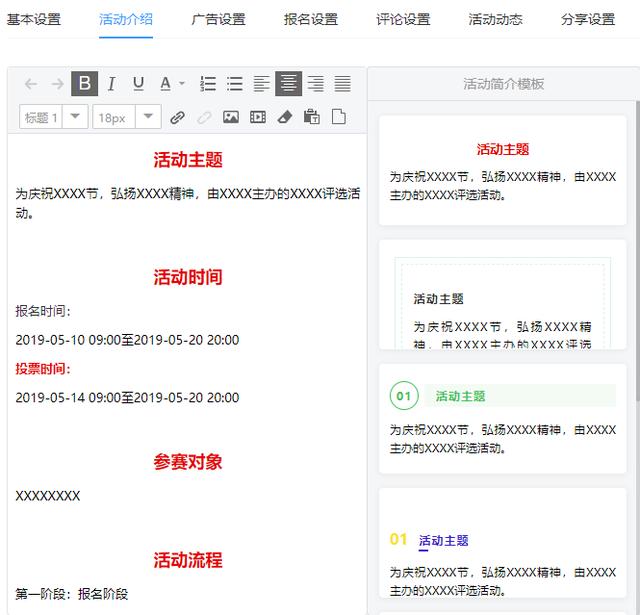Justify the paragraph text
The height and width of the screenshot is (615, 640).
pyautogui.click(x=342, y=84)
